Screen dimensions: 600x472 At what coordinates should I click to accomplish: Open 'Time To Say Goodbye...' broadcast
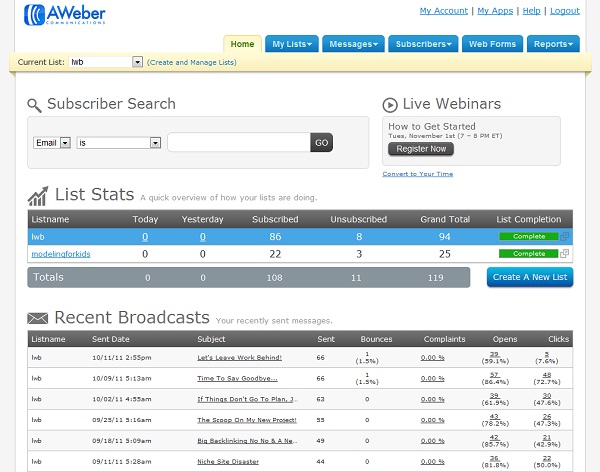(x=237, y=378)
